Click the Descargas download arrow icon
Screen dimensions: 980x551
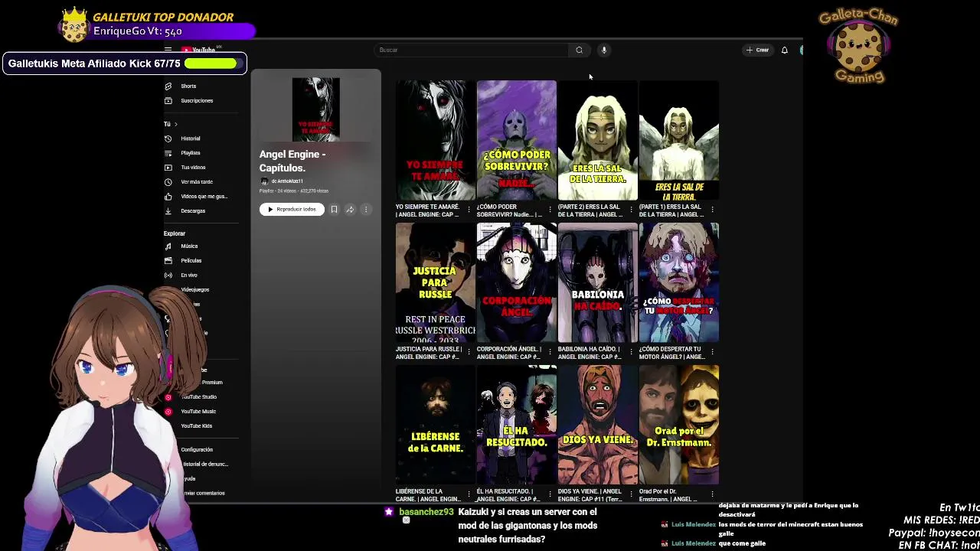coord(168,210)
